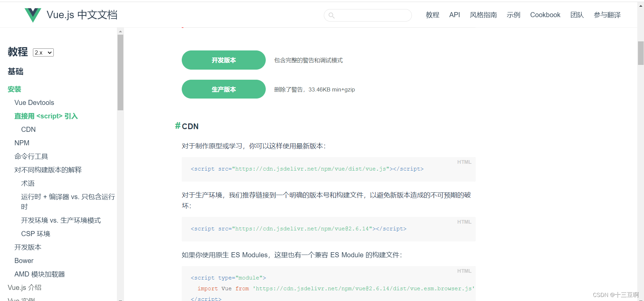
Task: Click the 基础 sidebar heading
Action: (x=15, y=71)
